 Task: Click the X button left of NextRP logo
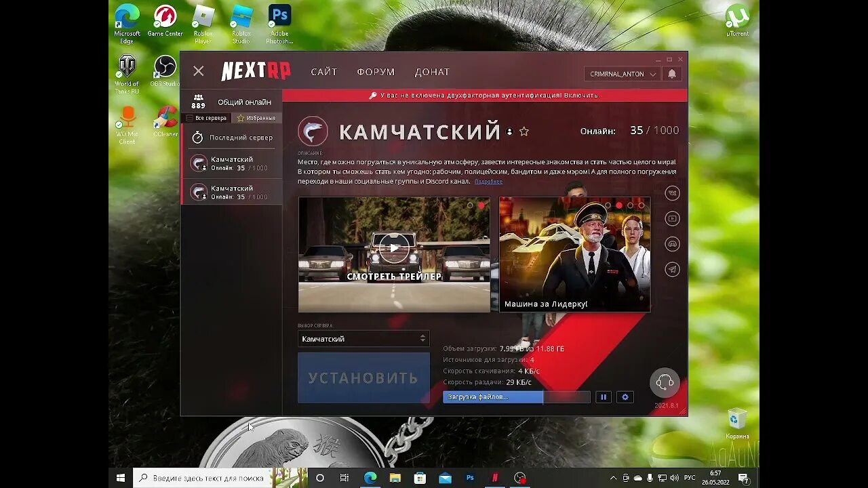pyautogui.click(x=198, y=71)
